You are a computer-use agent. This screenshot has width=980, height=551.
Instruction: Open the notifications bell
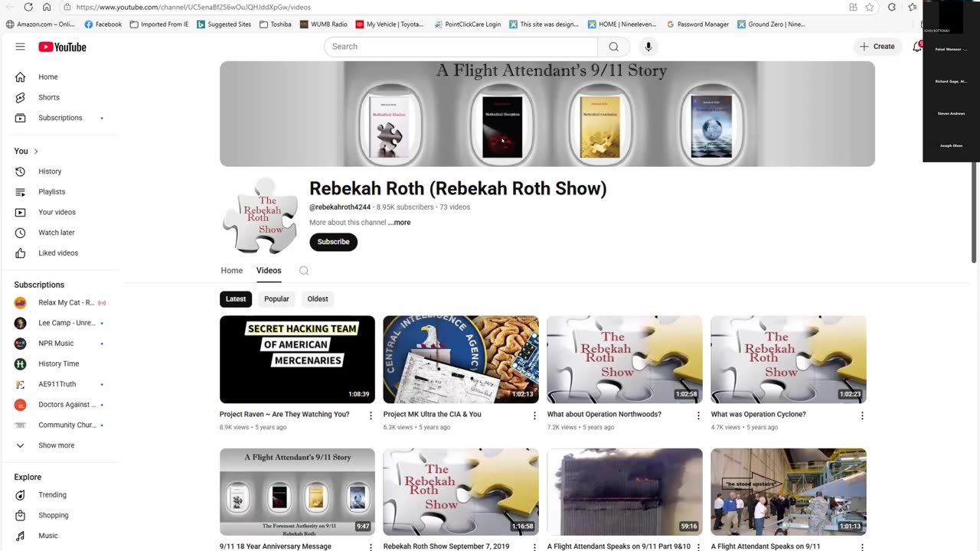tap(916, 47)
